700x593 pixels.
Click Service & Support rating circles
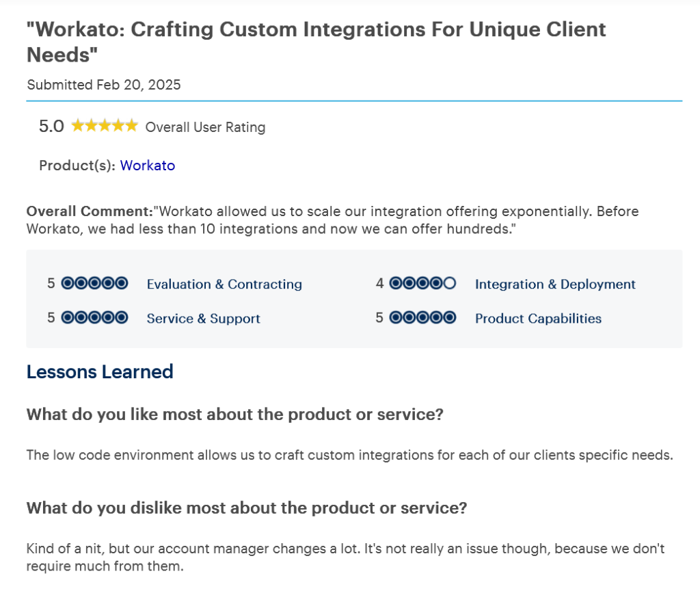(x=94, y=318)
